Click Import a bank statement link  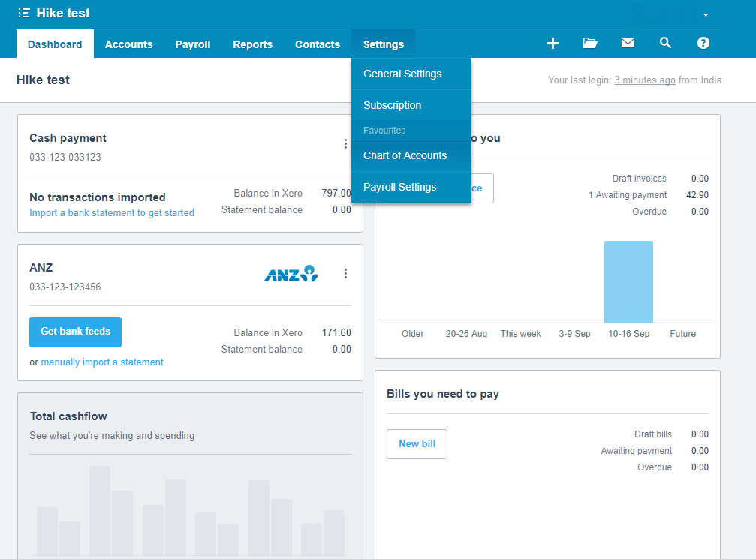[x=112, y=213]
